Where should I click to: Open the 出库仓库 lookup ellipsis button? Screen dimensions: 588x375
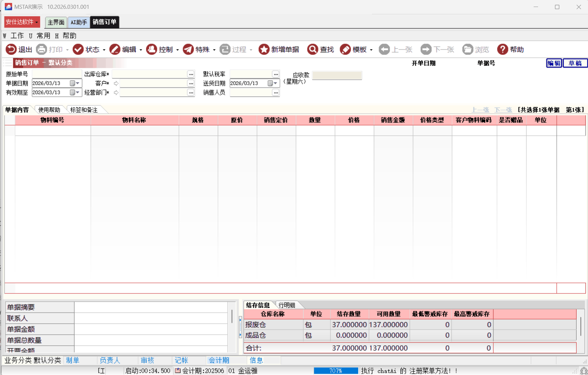point(191,74)
